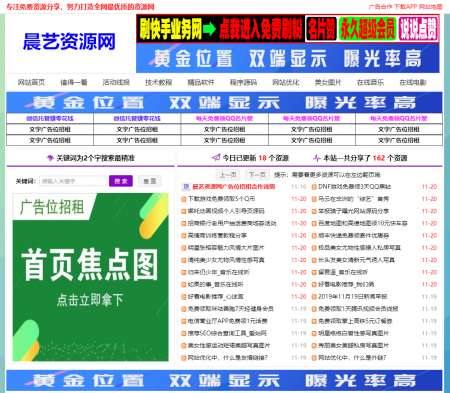Open the 技术教程 navigation item
The height and width of the screenshot is (393, 450).
pyautogui.click(x=158, y=82)
